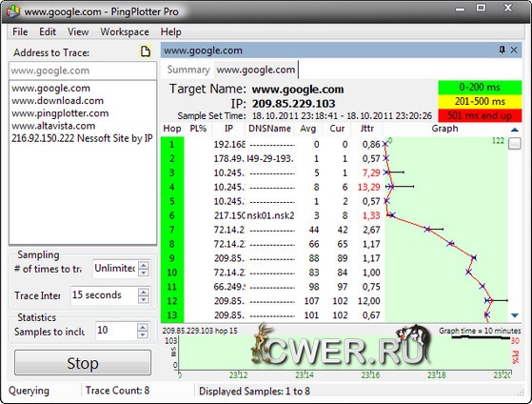Viewport: 532px width, 404px height.
Task: Increase the number of times to trace
Action: (144, 266)
